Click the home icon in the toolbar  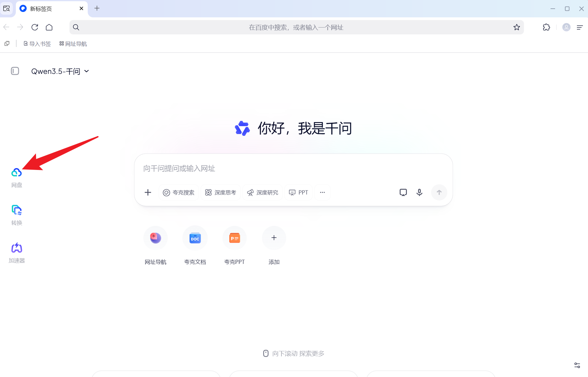point(49,27)
